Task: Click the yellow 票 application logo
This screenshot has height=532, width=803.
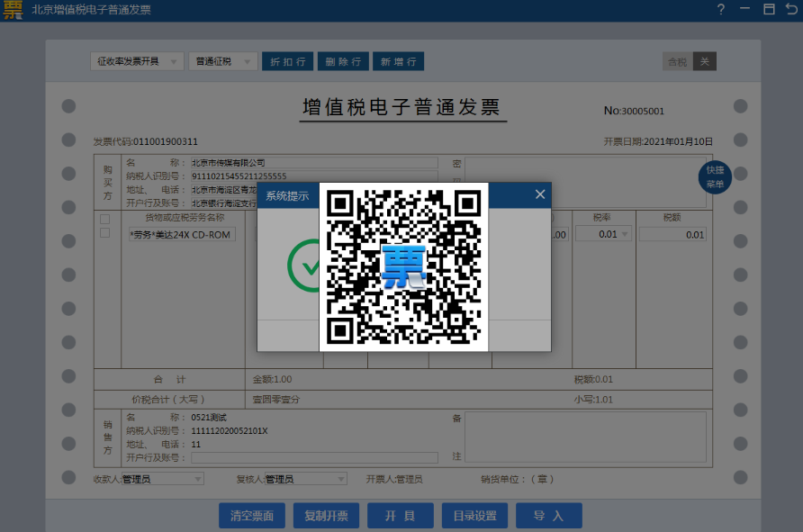Action: point(13,10)
